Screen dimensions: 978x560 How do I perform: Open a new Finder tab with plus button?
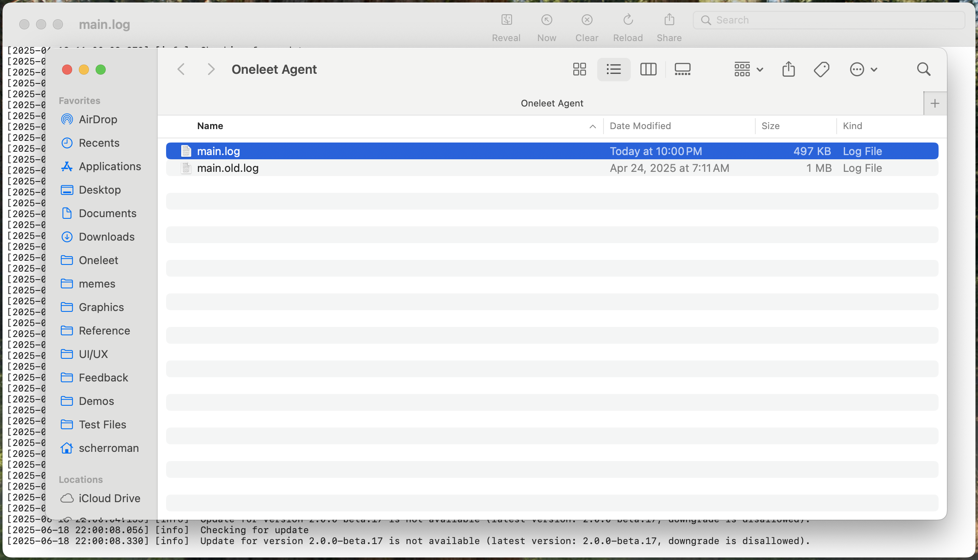pyautogui.click(x=935, y=103)
